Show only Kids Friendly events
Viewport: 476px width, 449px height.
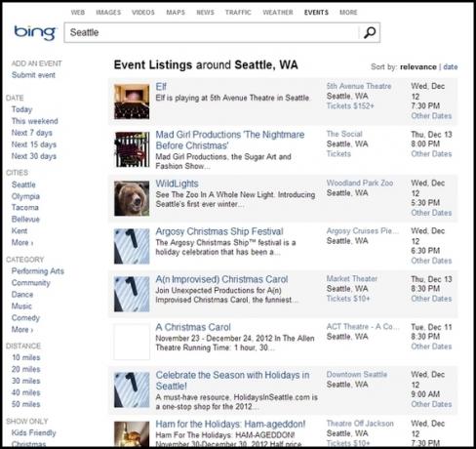point(34,432)
